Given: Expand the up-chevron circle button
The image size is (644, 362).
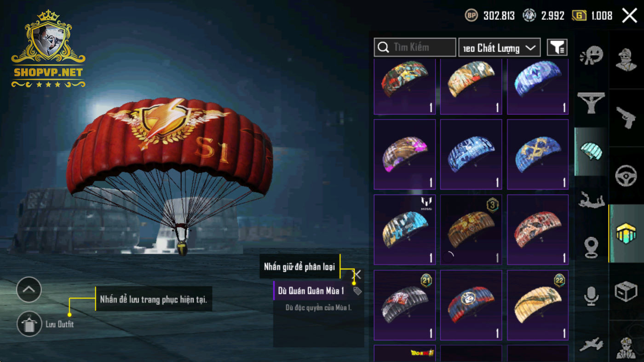Looking at the screenshot, I should click(29, 289).
